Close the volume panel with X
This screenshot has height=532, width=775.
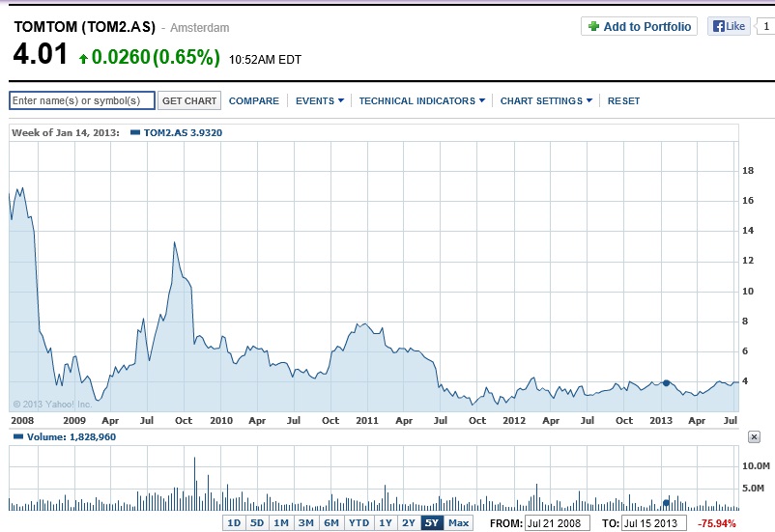point(754,436)
